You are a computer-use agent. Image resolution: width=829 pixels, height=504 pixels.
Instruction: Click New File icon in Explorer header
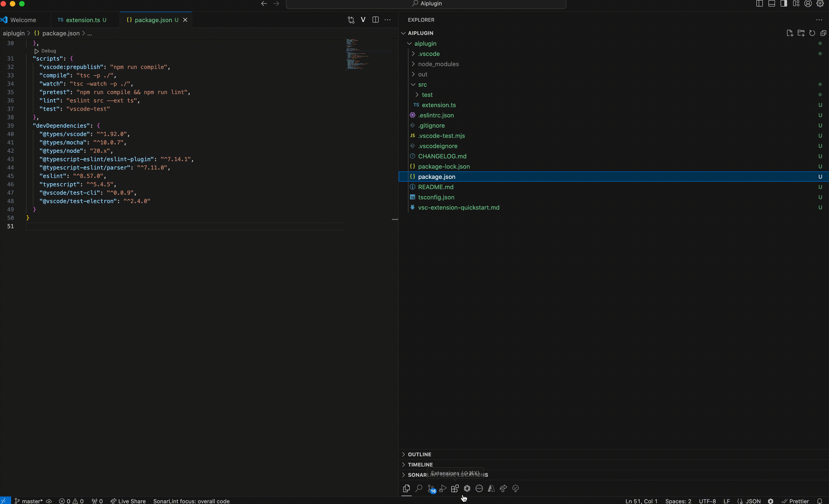tap(790, 33)
